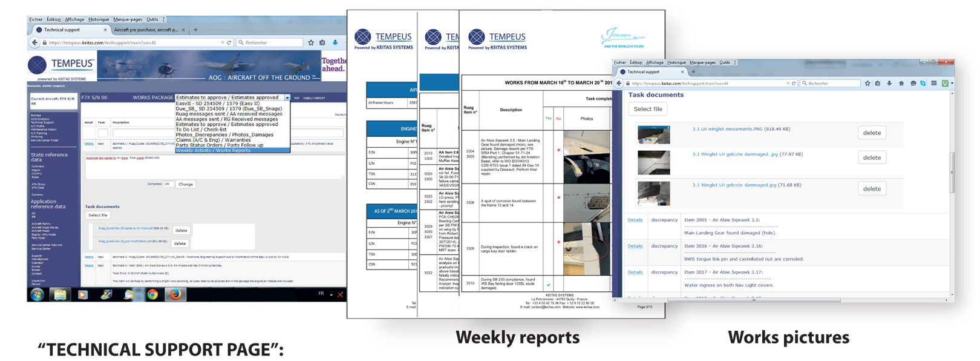Screen dimensions: 980x361
Task: Open Service Center Finder in the sidebar
Action: coord(45,141)
